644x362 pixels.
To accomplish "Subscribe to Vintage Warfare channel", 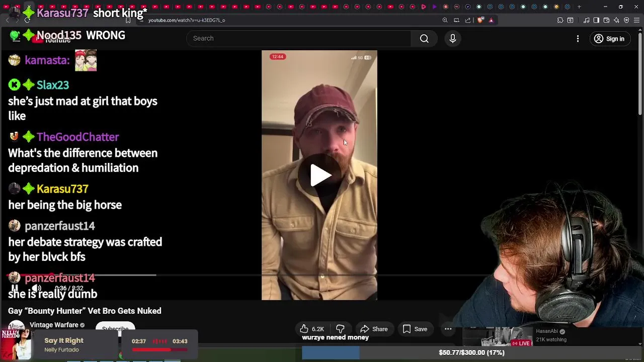I will pos(115,328).
